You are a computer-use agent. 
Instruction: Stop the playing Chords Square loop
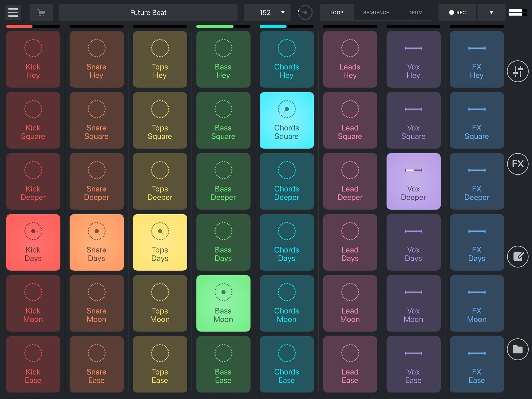tap(287, 120)
